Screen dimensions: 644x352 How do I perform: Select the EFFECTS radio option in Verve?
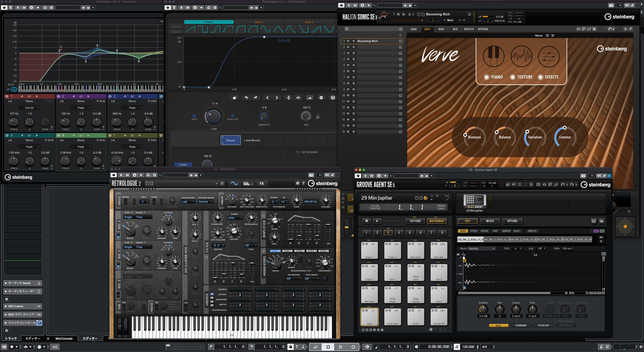(x=540, y=77)
